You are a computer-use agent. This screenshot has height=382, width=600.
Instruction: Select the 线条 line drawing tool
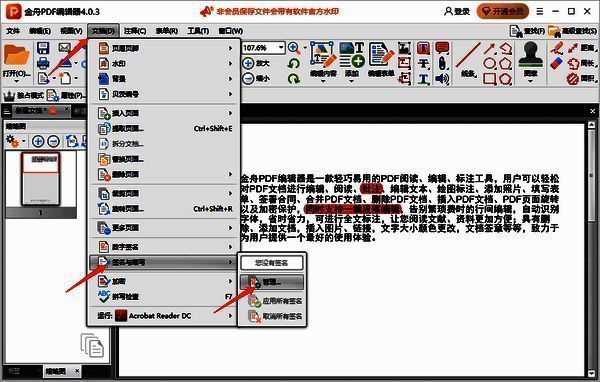point(468,60)
